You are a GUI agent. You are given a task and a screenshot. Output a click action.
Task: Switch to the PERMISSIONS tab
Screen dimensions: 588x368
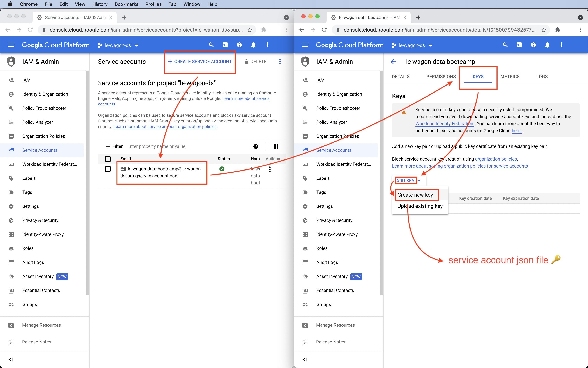[441, 77]
